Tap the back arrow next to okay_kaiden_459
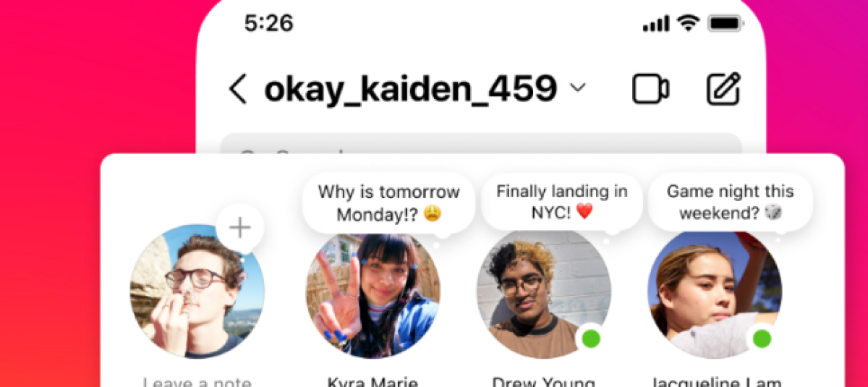 click(238, 89)
